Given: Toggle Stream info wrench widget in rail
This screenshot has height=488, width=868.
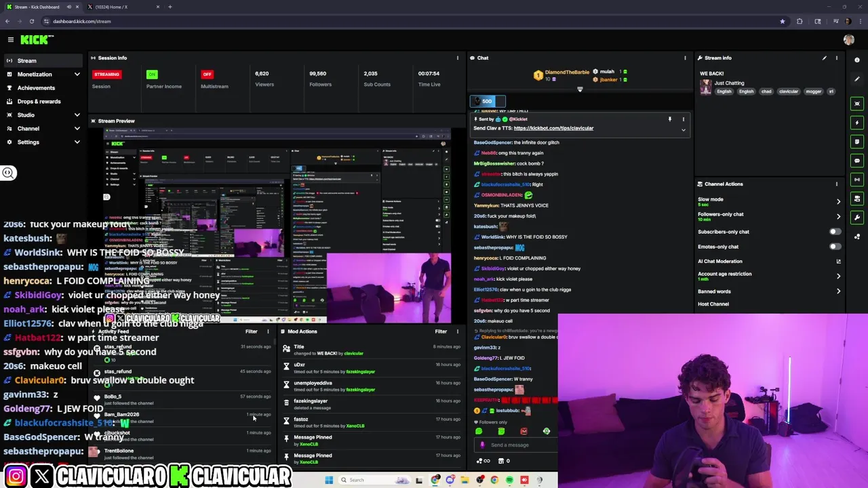Looking at the screenshot, I should tap(857, 218).
